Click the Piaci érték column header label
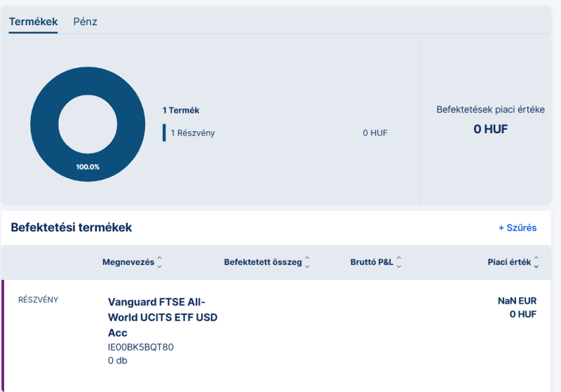Screen dimensions: 561x392 (x=509, y=262)
